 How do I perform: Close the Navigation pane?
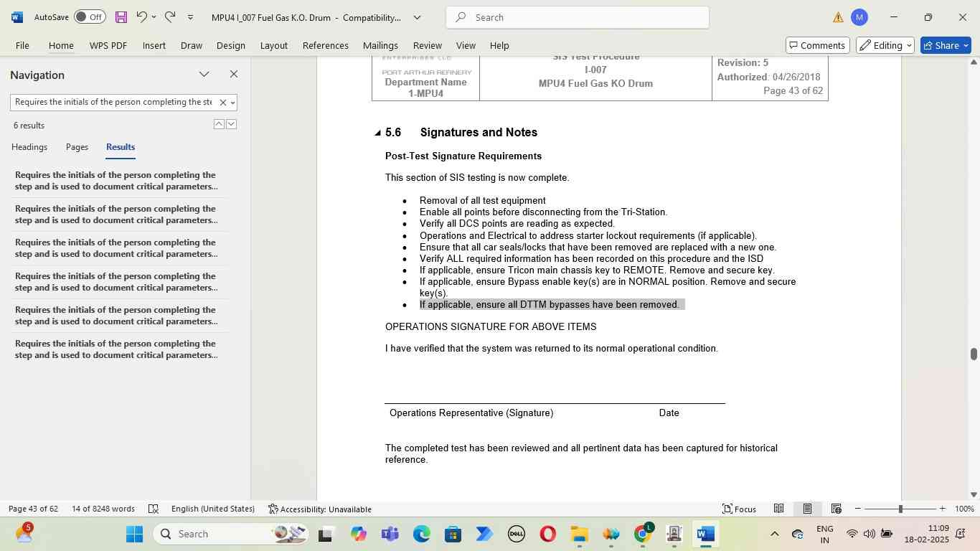pos(233,75)
